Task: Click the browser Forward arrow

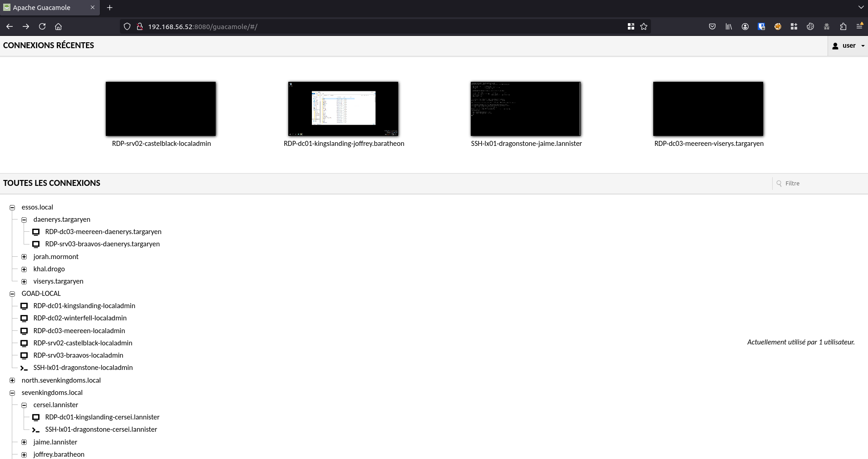Action: click(x=26, y=26)
